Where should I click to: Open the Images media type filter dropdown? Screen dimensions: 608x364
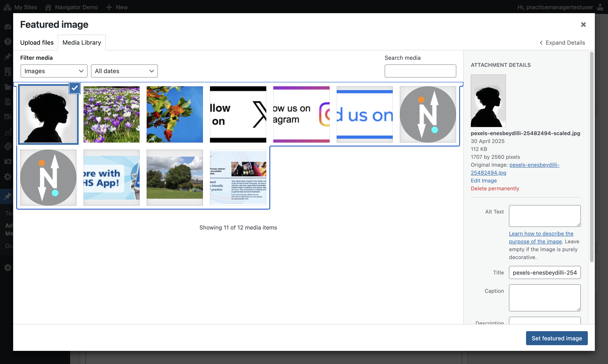click(x=54, y=71)
